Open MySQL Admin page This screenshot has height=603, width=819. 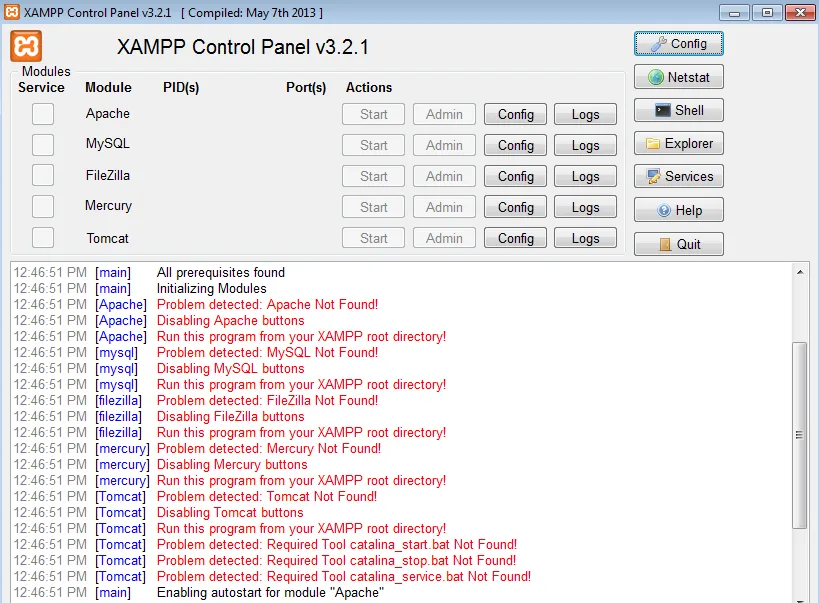click(x=444, y=145)
